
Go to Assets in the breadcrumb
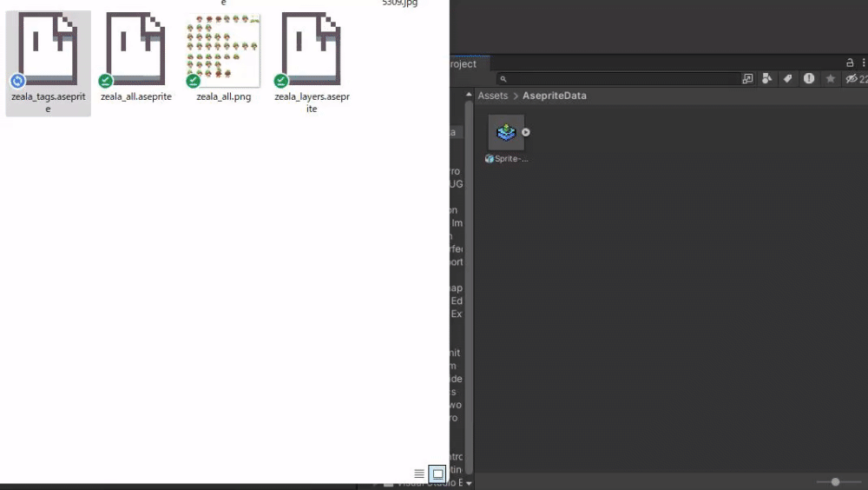click(493, 96)
